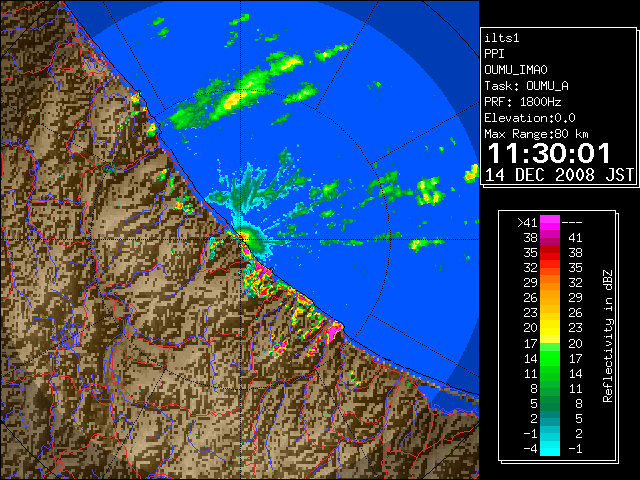Click the '14 DEC 2008 JST' date
The width and height of the screenshot is (640, 480).
click(559, 175)
